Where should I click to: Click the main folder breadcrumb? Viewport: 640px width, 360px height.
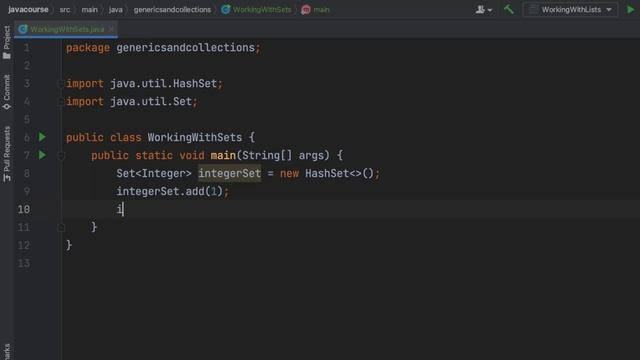(89, 9)
